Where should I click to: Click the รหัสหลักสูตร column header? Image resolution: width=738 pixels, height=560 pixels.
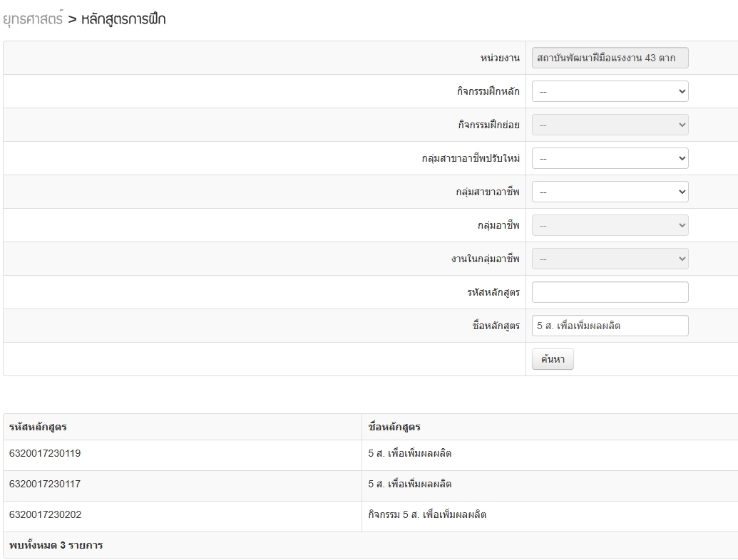coord(38,427)
